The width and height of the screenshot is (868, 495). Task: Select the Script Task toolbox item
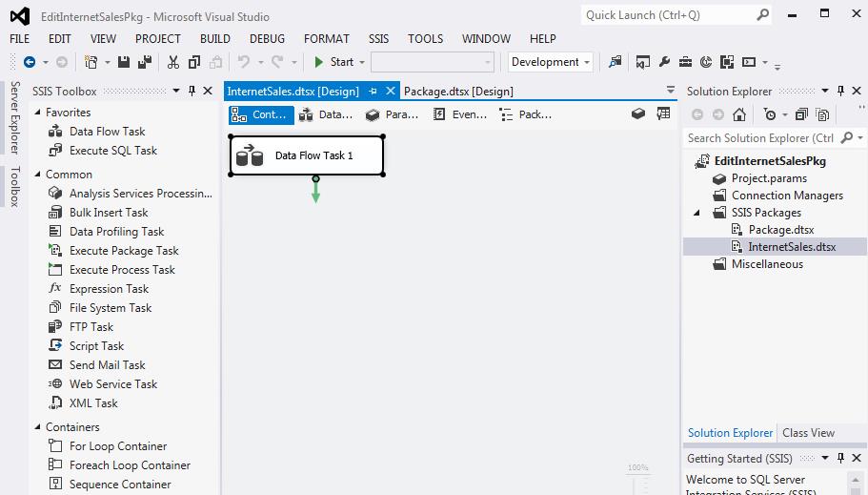[96, 346]
